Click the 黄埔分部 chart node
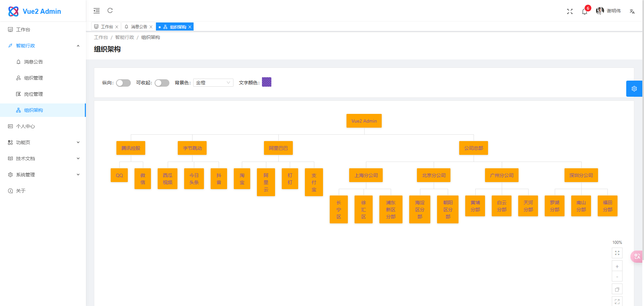The height and width of the screenshot is (306, 644). (475, 206)
